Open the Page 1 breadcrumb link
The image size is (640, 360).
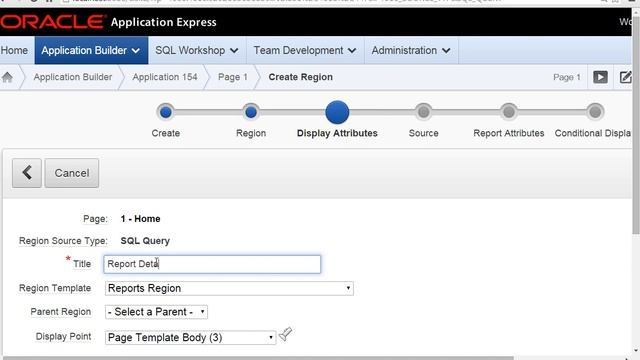click(x=233, y=77)
